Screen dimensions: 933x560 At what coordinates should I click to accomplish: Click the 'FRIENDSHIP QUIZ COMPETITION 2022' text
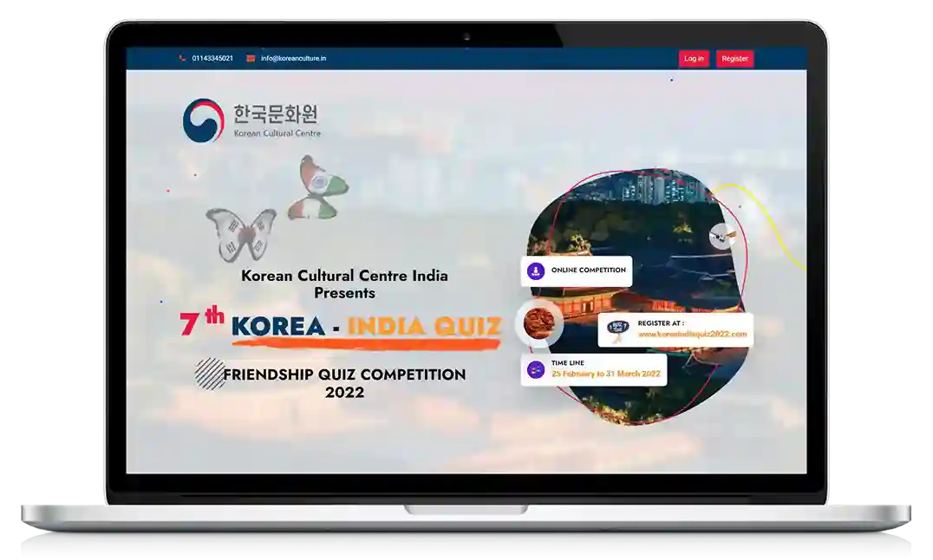tap(344, 382)
